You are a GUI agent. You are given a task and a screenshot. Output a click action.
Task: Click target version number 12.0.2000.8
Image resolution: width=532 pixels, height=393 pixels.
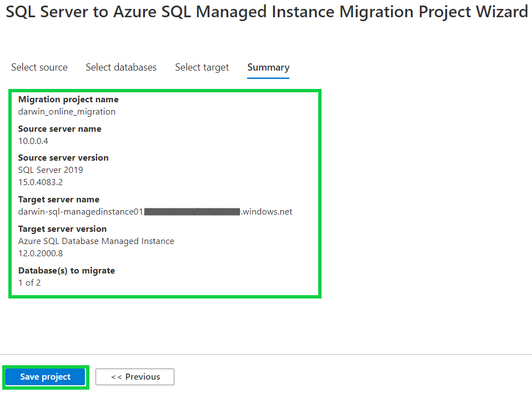click(41, 253)
